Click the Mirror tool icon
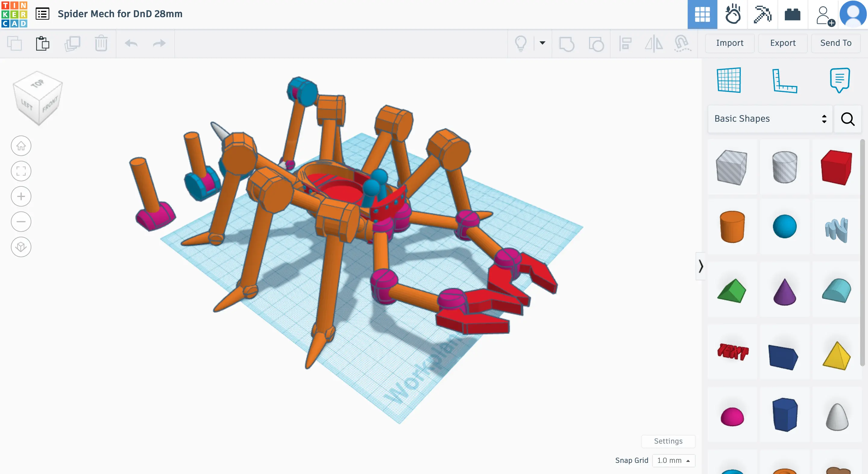Image resolution: width=868 pixels, height=474 pixels. pyautogui.click(x=654, y=44)
